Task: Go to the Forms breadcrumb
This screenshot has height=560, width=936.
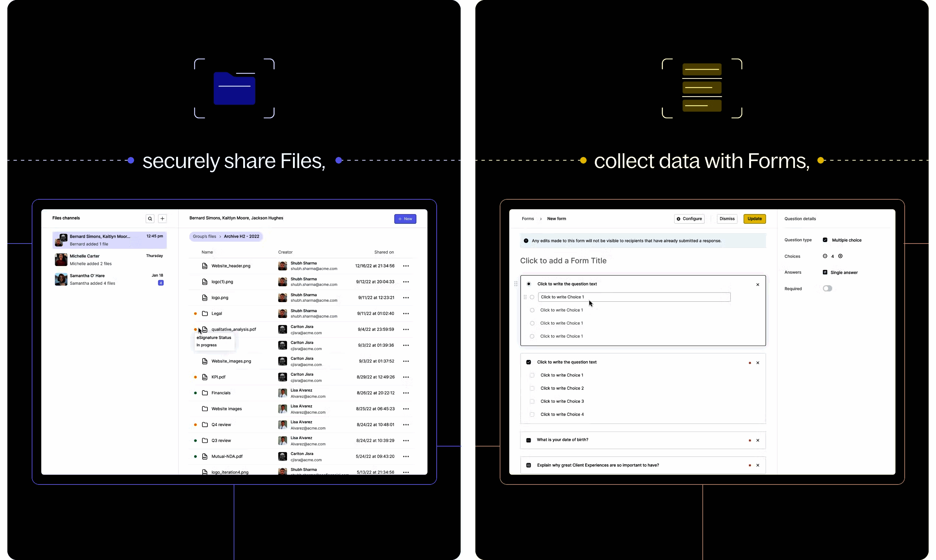Action: pos(528,219)
